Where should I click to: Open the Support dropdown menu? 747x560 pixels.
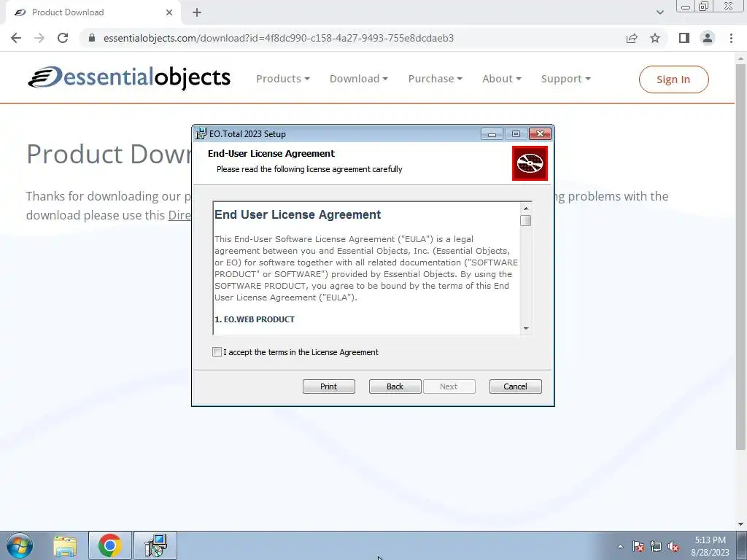click(x=565, y=79)
